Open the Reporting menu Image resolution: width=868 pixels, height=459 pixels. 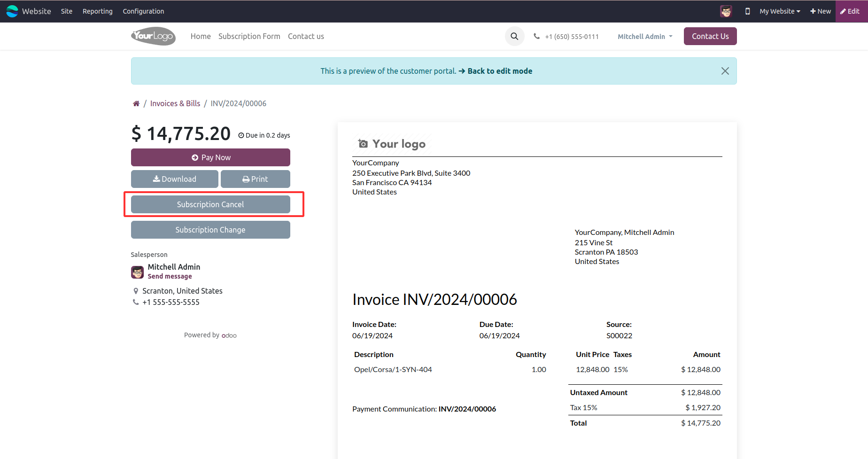[x=98, y=11]
